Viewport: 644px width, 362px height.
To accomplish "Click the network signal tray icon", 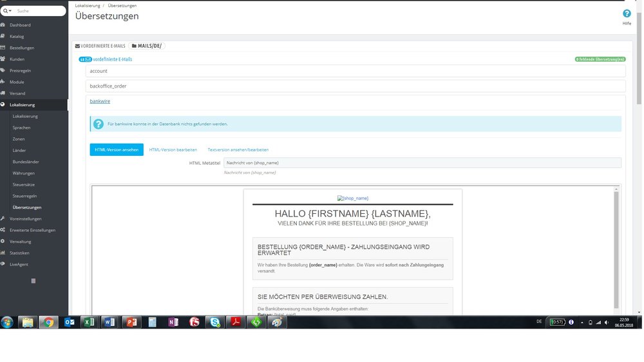I will click(598, 323).
